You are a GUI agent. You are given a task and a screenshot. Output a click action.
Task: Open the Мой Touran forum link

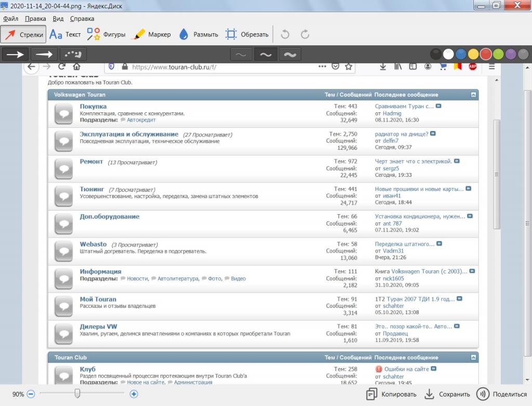(x=98, y=299)
